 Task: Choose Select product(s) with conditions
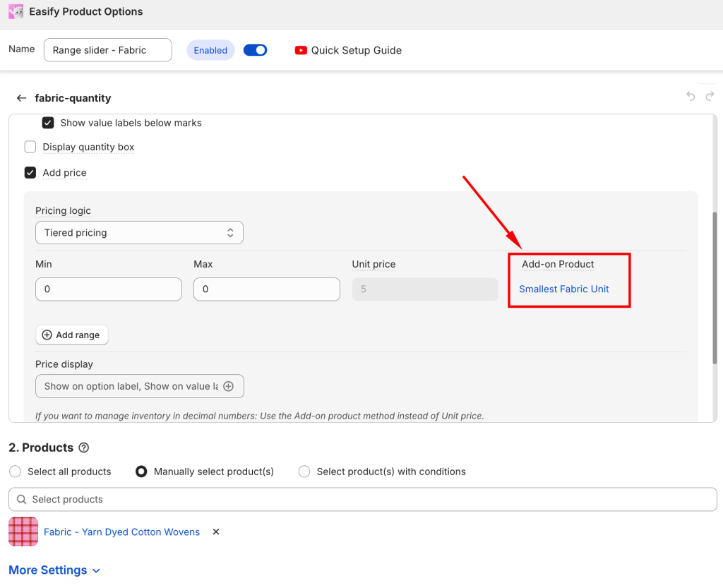coord(304,472)
